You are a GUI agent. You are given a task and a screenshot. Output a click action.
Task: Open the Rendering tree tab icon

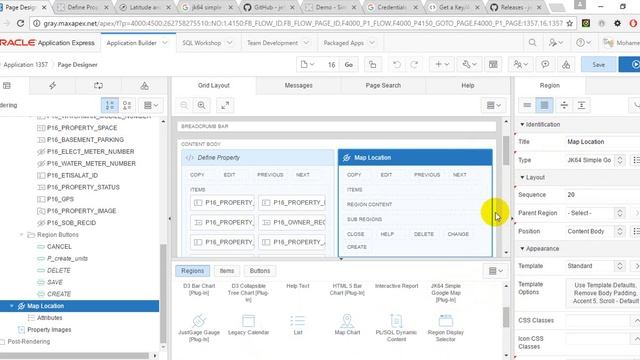tap(7, 86)
